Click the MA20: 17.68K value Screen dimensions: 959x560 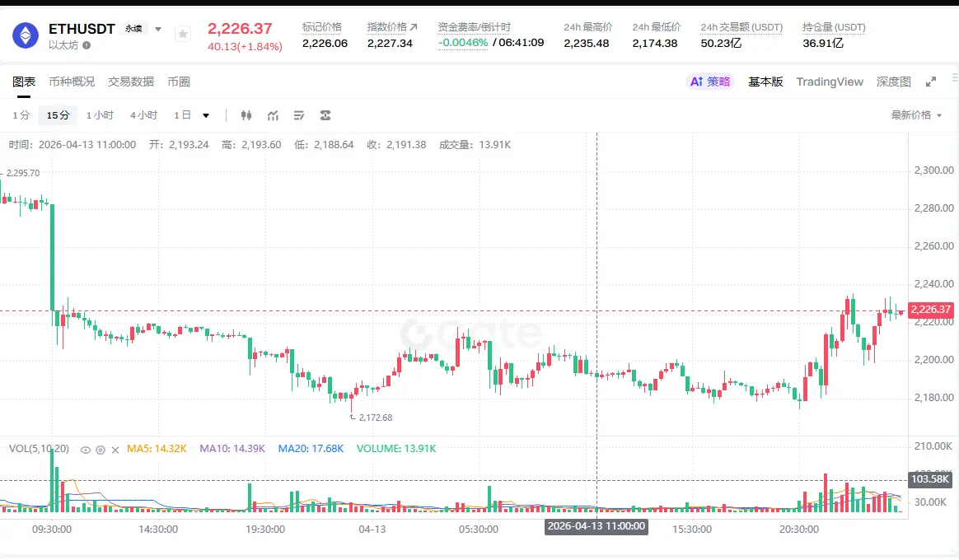(x=311, y=449)
